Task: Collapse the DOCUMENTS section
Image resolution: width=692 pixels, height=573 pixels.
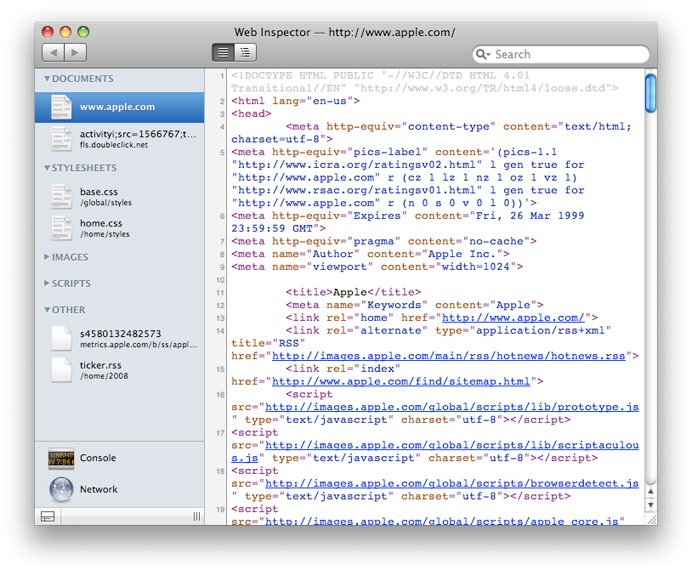Action: (47, 79)
